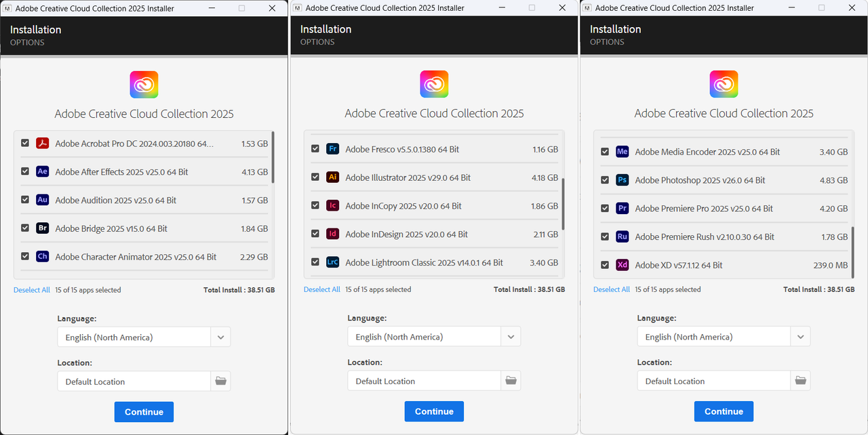Uncheck Adobe Audition 2025 checkbox

click(25, 200)
